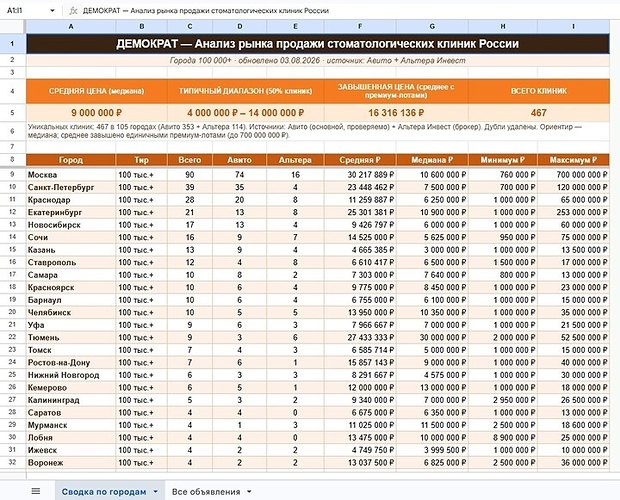Select the Сочи city cell
Screen dimensions: 620x500
point(71,238)
